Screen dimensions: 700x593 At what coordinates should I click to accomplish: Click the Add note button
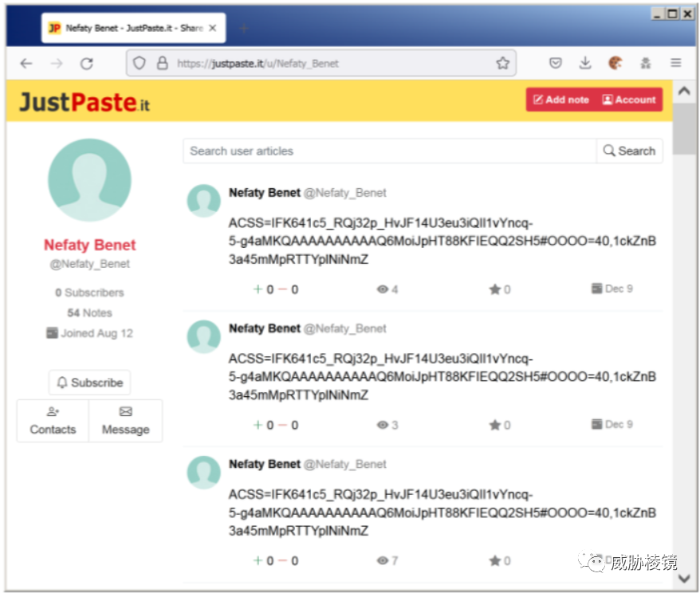(561, 100)
